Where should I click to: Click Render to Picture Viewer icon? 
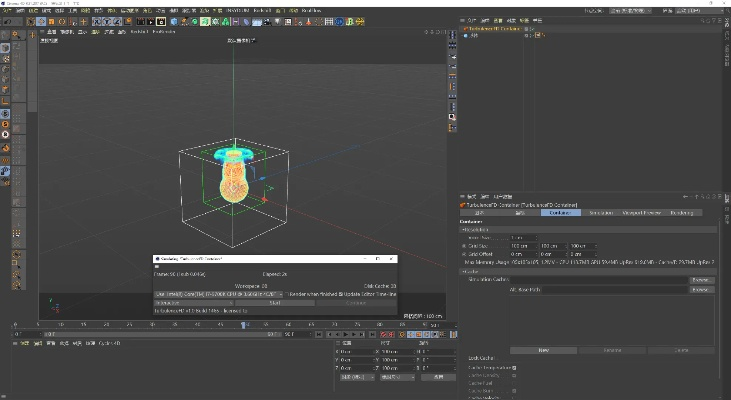click(x=151, y=21)
